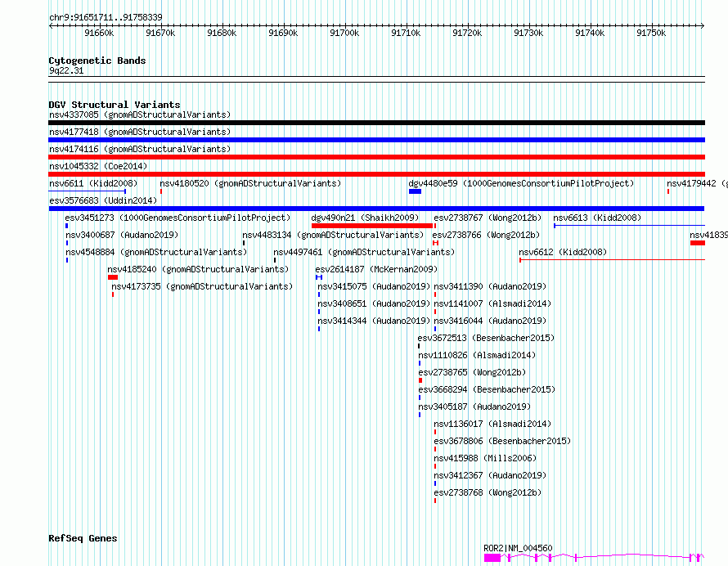Select the nsv4177418 blue variant bar

tap(376, 140)
